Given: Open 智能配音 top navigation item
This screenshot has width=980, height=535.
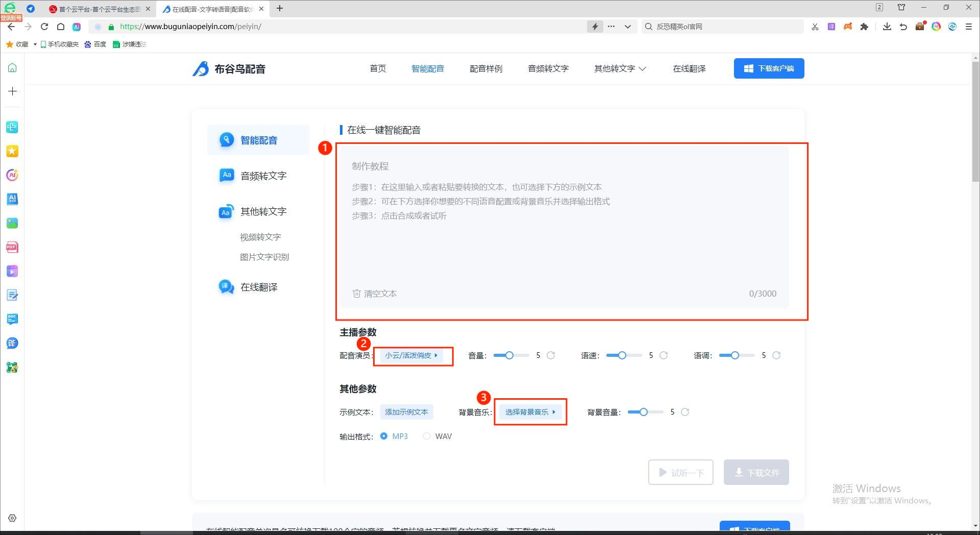Looking at the screenshot, I should pyautogui.click(x=428, y=68).
